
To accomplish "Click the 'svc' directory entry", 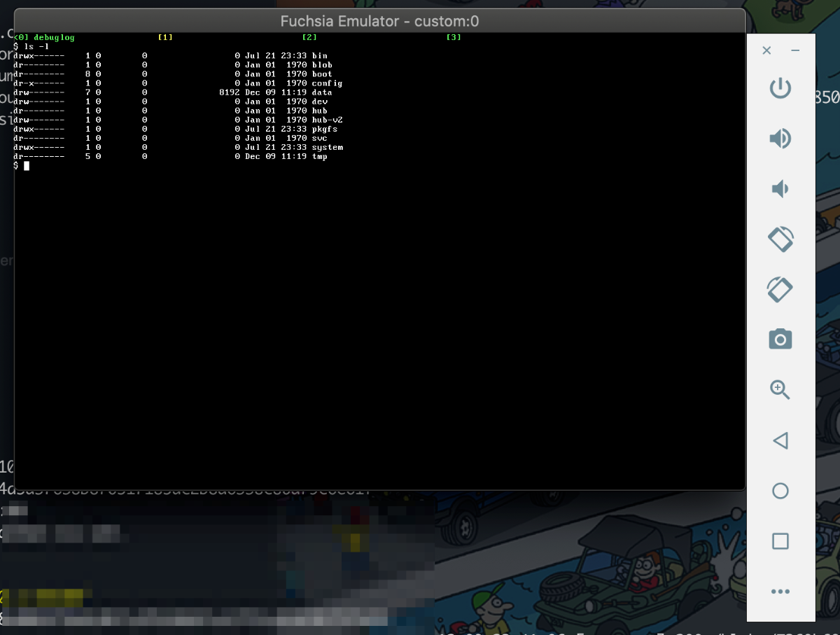I will (x=320, y=138).
